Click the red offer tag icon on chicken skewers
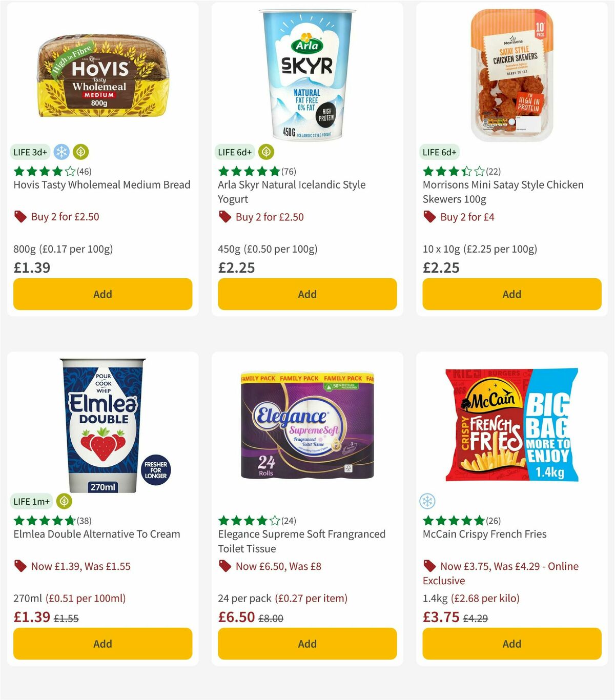 [x=429, y=217]
